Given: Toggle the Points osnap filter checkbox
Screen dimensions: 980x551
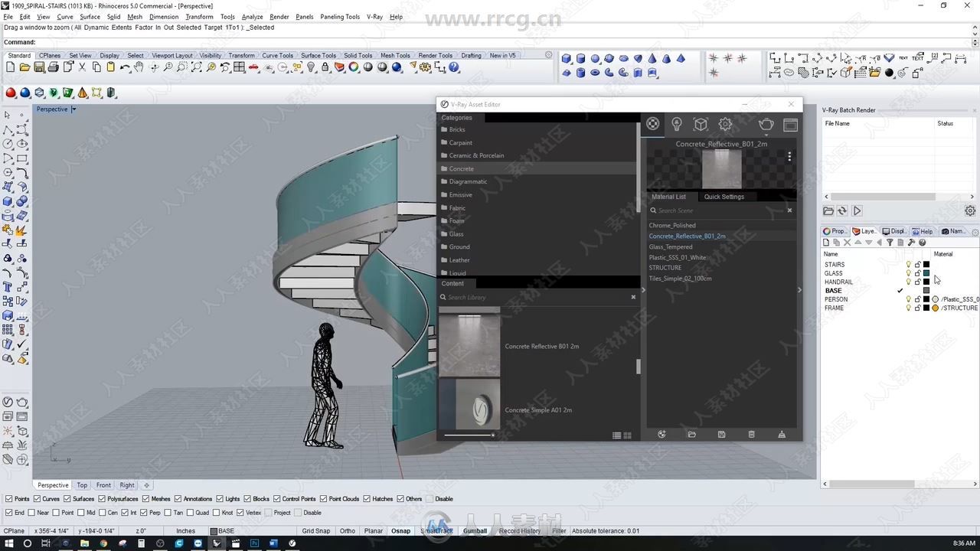Looking at the screenshot, I should tap(9, 499).
